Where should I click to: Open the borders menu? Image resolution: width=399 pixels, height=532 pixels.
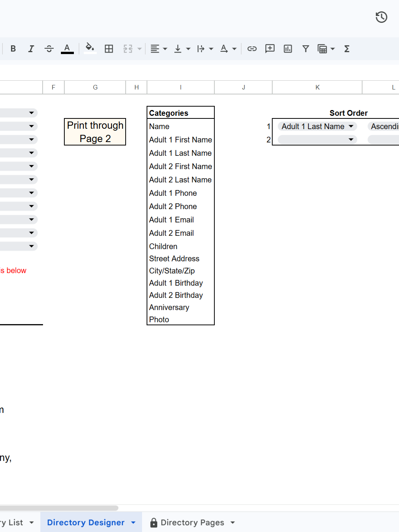tap(109, 49)
